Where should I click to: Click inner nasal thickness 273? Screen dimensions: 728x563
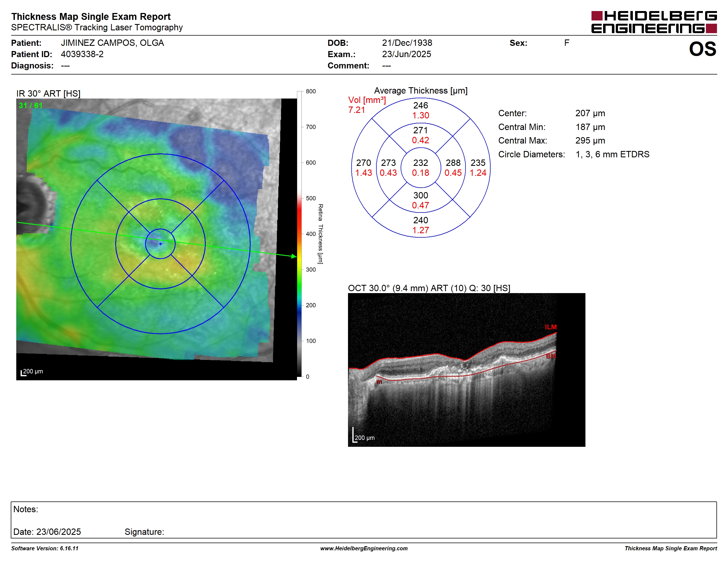388,163
